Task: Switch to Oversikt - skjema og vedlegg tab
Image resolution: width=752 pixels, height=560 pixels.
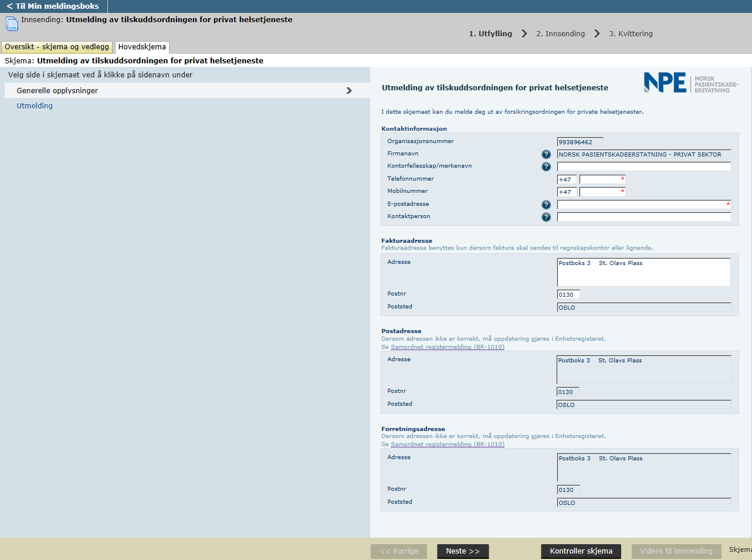Action: tap(57, 47)
